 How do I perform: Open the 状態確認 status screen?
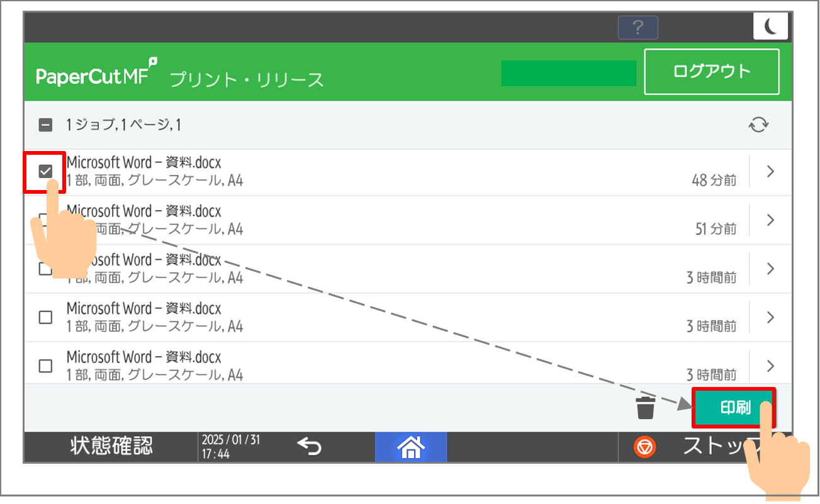point(111,447)
